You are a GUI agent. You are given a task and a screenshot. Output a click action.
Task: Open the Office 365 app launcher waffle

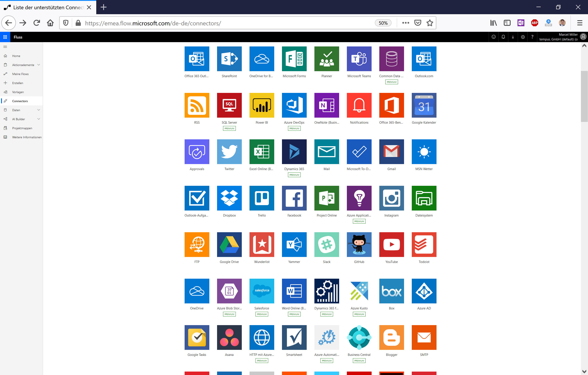(x=5, y=37)
